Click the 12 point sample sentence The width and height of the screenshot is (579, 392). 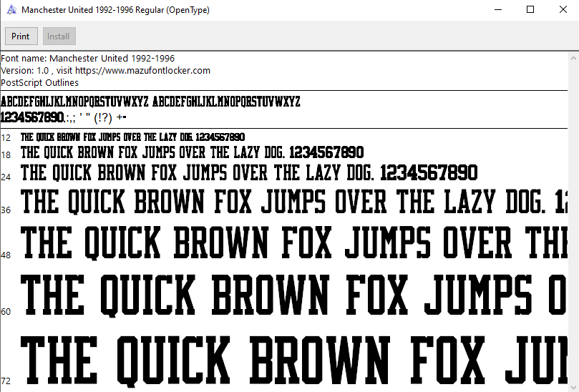tap(132, 137)
